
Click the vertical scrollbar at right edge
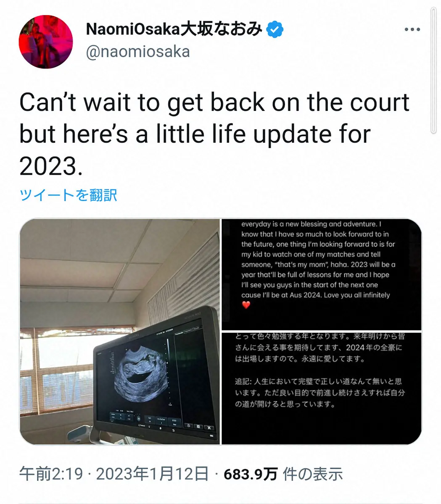434,71
